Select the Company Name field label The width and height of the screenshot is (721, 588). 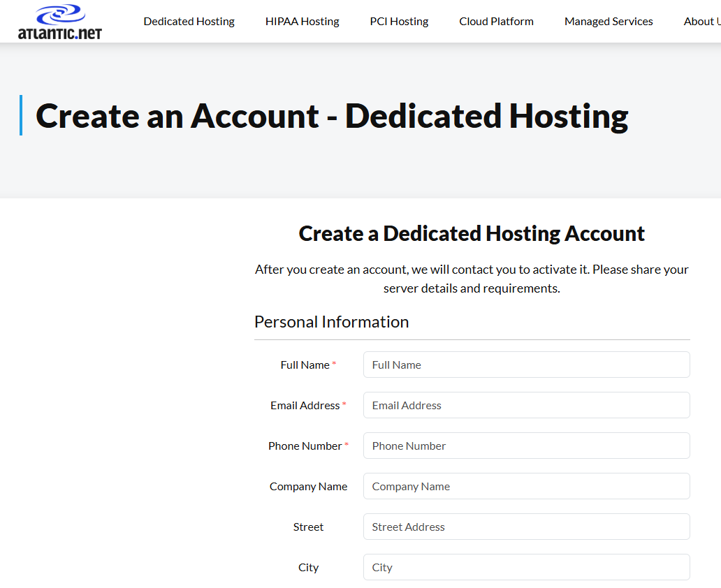308,487
